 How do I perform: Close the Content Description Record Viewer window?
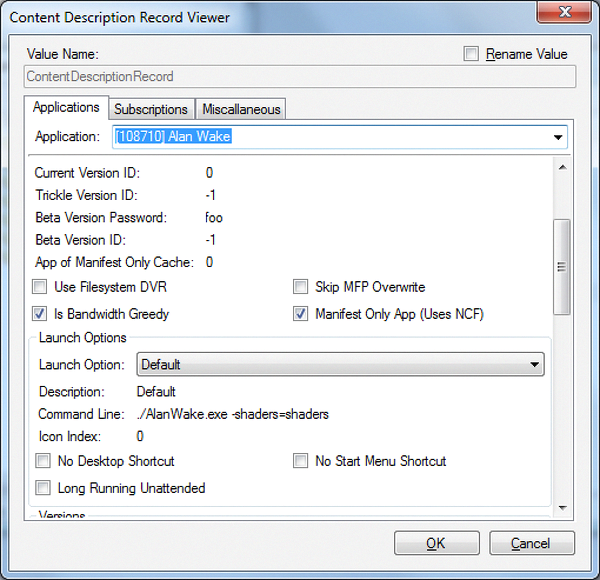coord(565,15)
